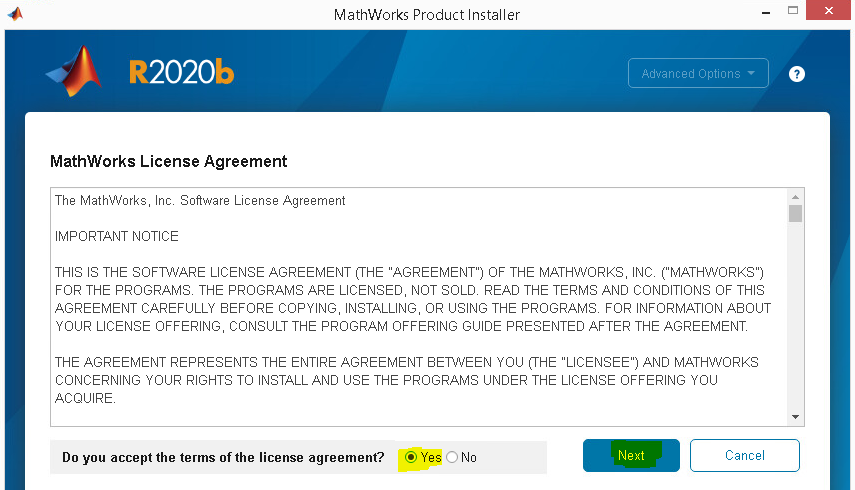Screen dimensions: 855x490
Task: Close the MathWorks Product Installer window
Action: point(828,10)
